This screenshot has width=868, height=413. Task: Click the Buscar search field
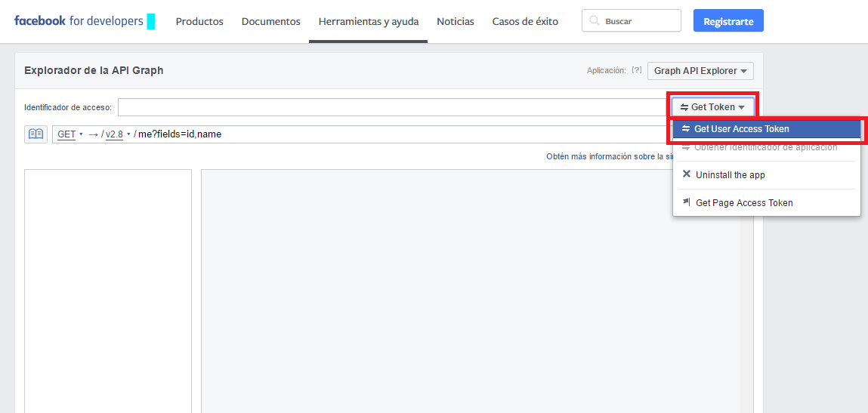(632, 21)
